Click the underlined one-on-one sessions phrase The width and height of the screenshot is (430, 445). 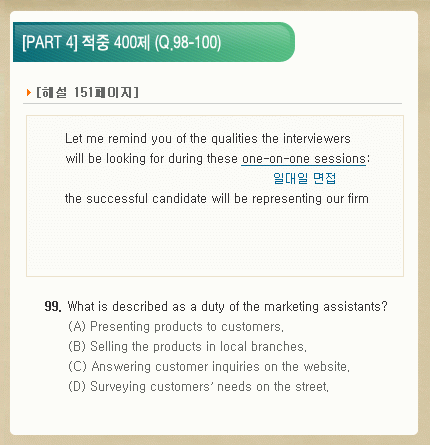pyautogui.click(x=303, y=159)
